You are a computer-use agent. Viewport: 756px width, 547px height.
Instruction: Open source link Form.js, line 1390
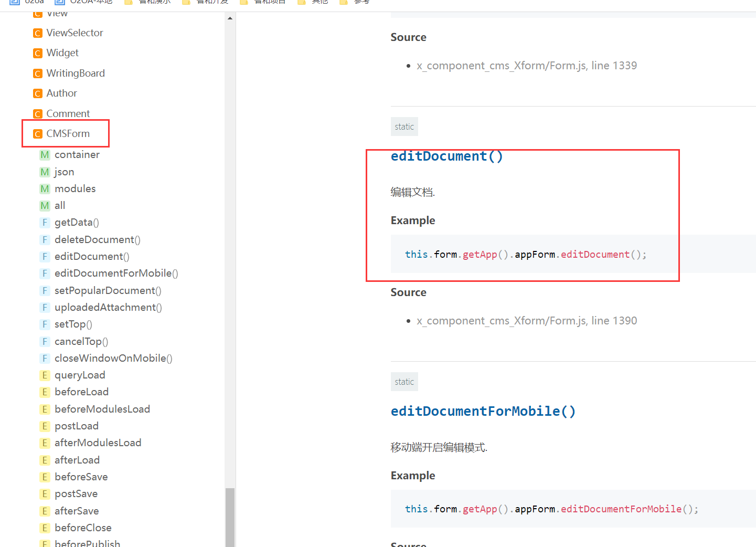527,321
